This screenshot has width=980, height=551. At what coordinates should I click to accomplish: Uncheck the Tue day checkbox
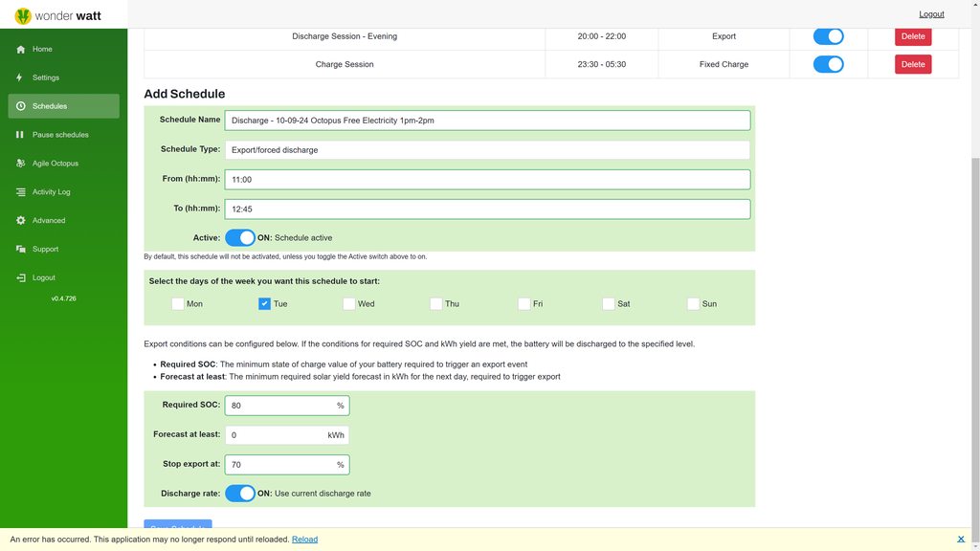(265, 304)
